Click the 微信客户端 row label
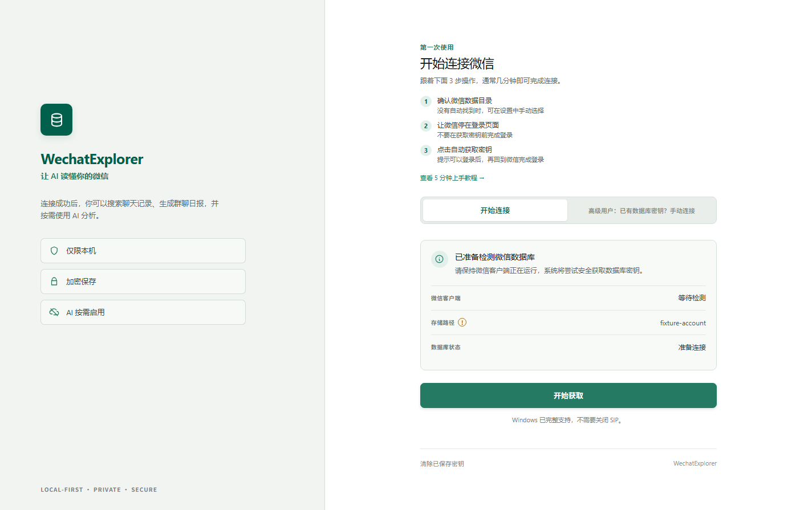Image resolution: width=812 pixels, height=510 pixels. (x=446, y=299)
